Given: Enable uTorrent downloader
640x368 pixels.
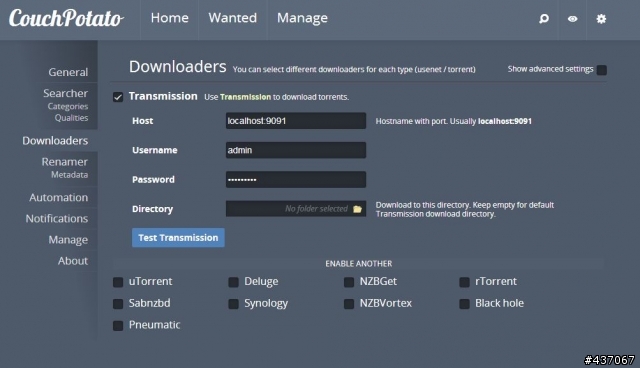Looking at the screenshot, I should [118, 282].
